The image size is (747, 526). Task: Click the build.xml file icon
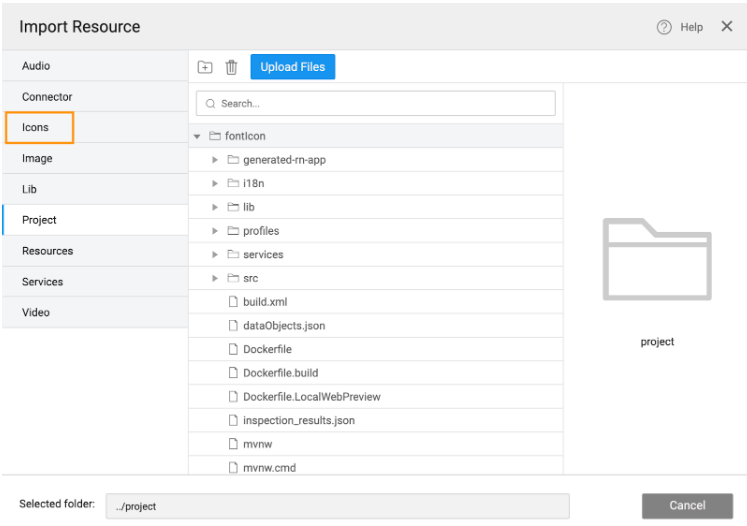[x=233, y=302]
